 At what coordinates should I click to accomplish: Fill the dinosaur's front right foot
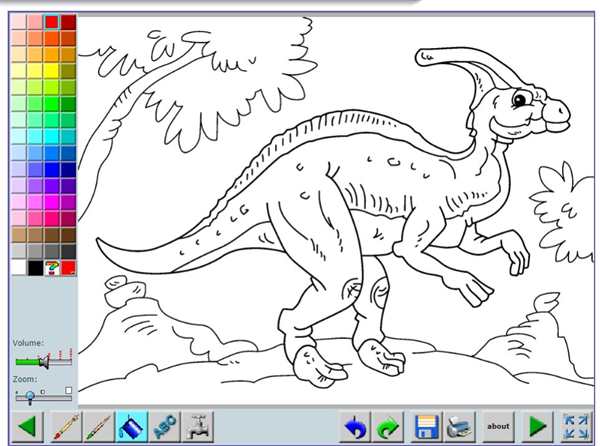[384, 357]
